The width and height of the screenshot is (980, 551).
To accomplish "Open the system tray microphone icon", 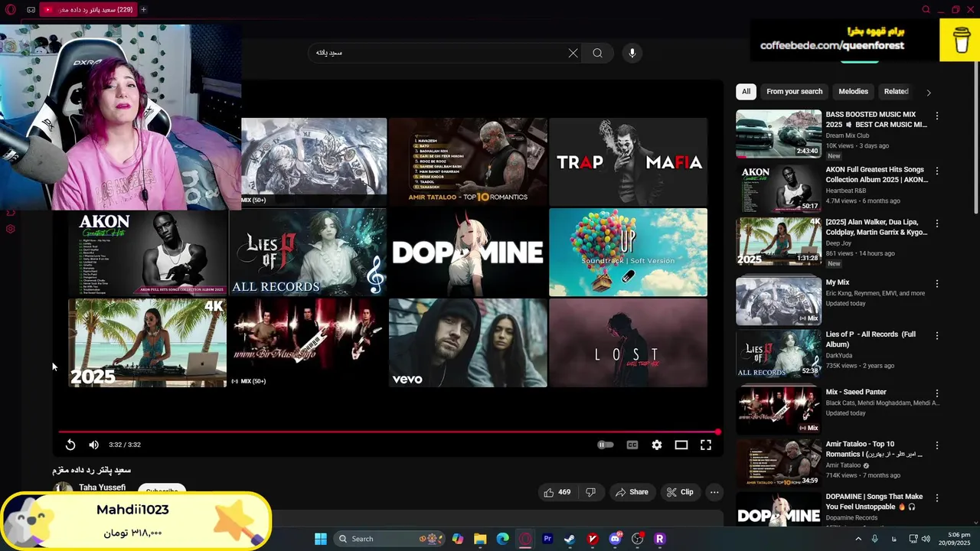I will (x=875, y=539).
